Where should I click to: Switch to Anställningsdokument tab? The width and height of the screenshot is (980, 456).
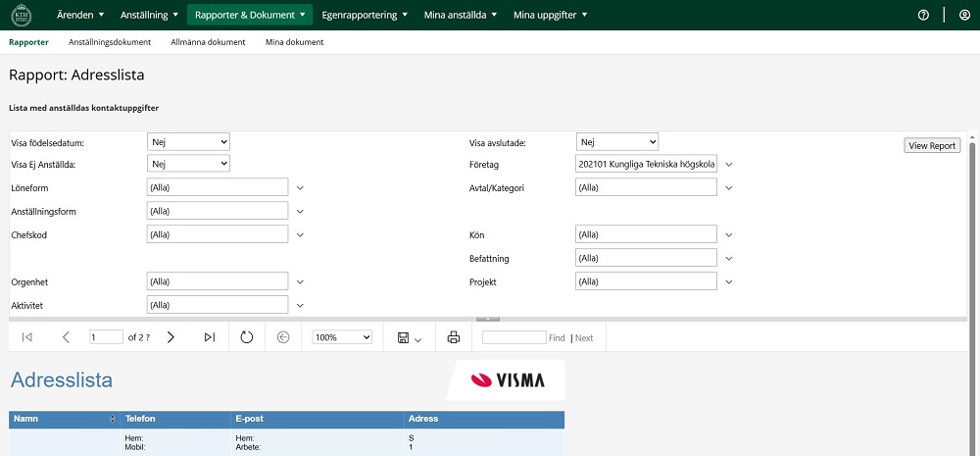110,42
